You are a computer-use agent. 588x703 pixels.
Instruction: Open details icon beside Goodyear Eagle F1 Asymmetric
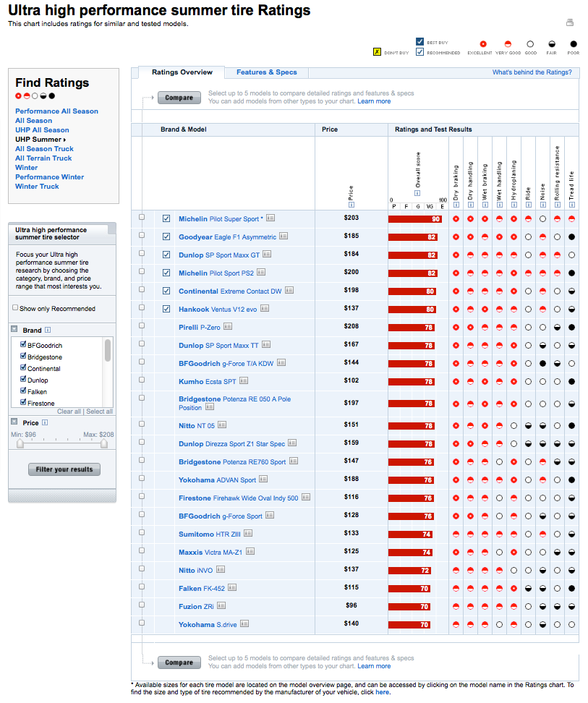coord(284,236)
